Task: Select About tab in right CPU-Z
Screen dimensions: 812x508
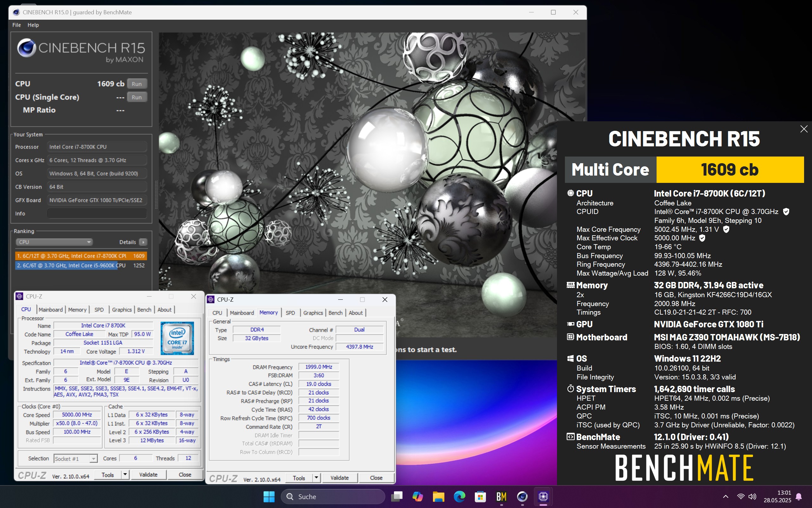Action: click(356, 313)
